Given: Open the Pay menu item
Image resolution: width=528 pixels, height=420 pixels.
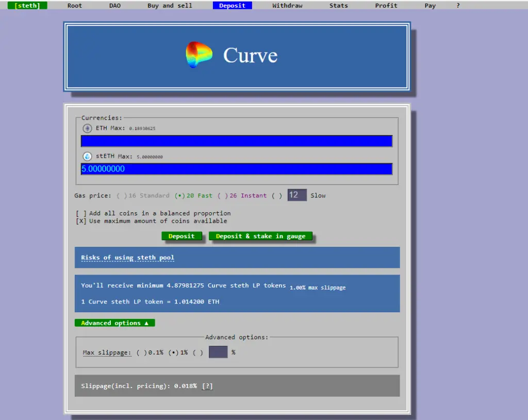Looking at the screenshot, I should click(430, 5).
